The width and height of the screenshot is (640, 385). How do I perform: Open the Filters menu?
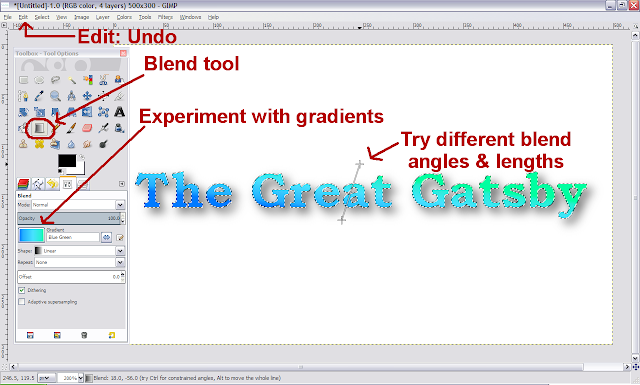click(165, 17)
